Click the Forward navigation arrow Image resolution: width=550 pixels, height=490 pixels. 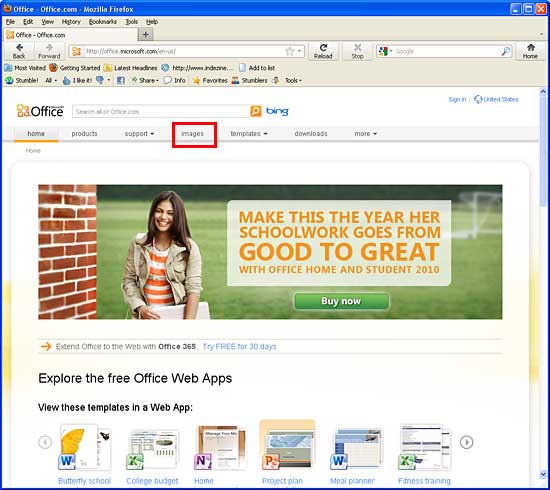tap(49, 51)
